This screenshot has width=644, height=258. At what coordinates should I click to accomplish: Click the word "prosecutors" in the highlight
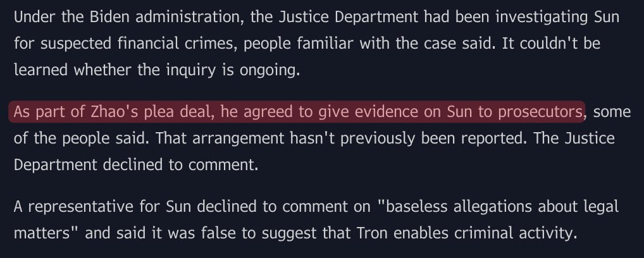coord(540,112)
